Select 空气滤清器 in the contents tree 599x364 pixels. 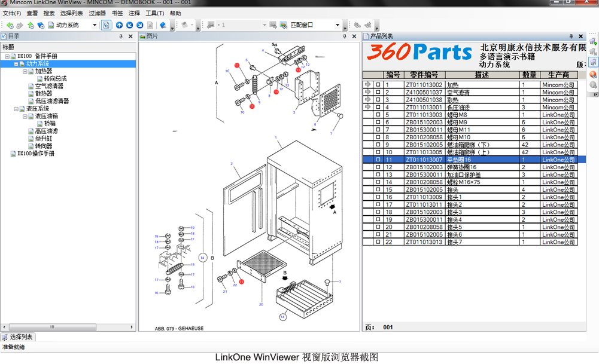[49, 86]
